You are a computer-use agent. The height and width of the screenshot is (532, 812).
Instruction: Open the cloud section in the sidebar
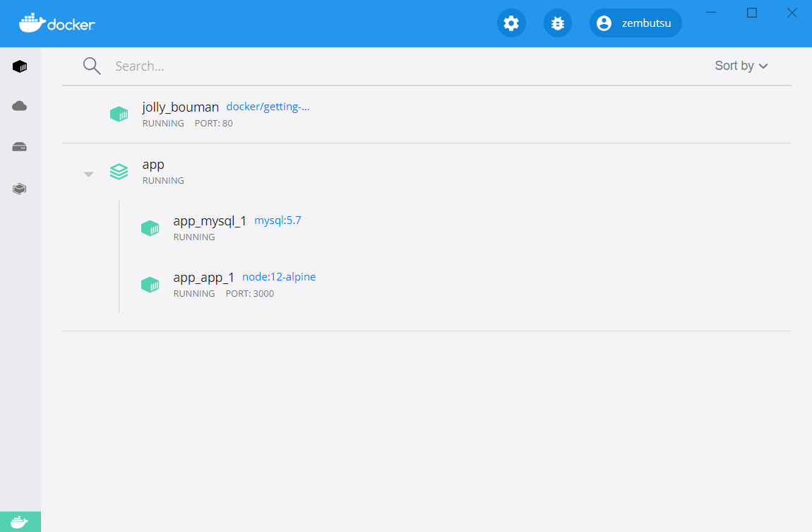20,106
